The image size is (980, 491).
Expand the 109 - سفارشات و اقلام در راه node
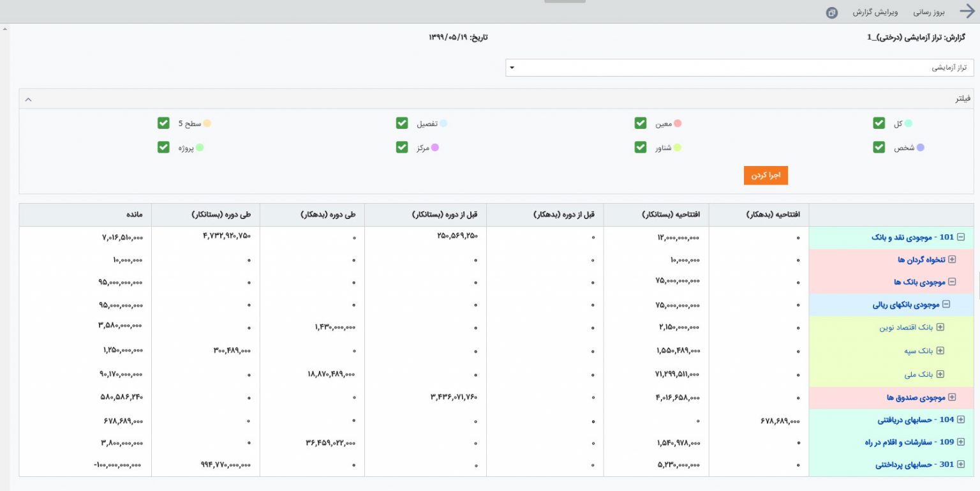pos(961,441)
